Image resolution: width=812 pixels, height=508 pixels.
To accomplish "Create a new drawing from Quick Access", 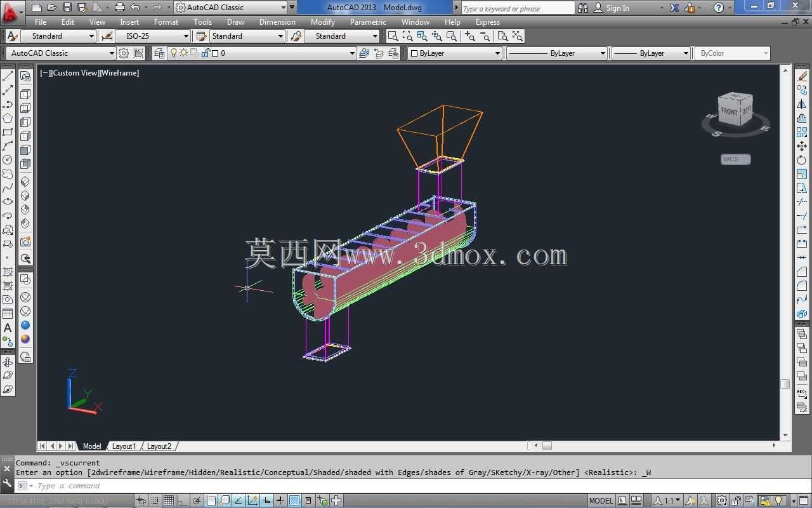I will (37, 8).
